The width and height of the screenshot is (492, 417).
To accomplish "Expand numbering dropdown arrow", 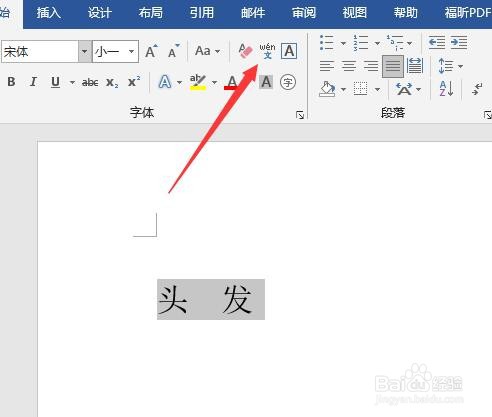I will (377, 43).
